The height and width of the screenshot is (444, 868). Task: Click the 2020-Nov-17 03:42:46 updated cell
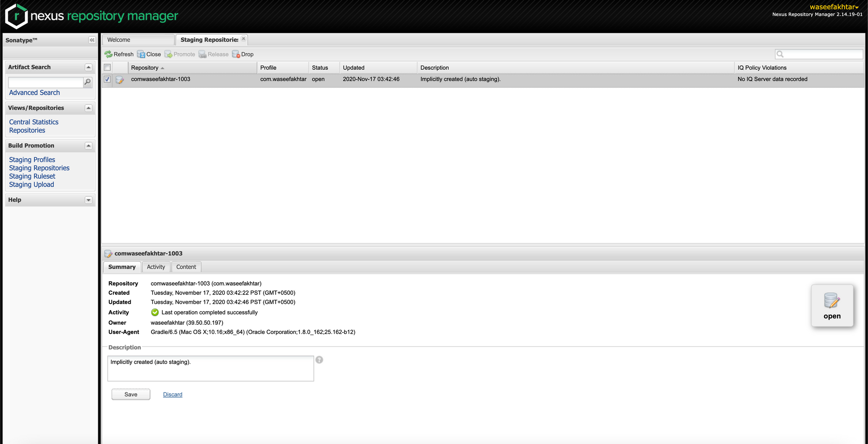tap(371, 79)
